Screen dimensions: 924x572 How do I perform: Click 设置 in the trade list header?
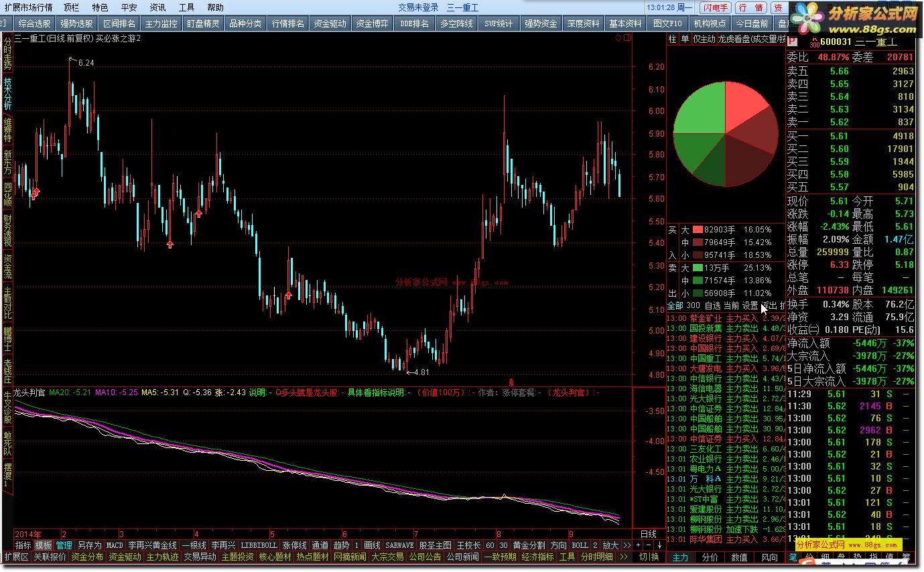point(750,305)
